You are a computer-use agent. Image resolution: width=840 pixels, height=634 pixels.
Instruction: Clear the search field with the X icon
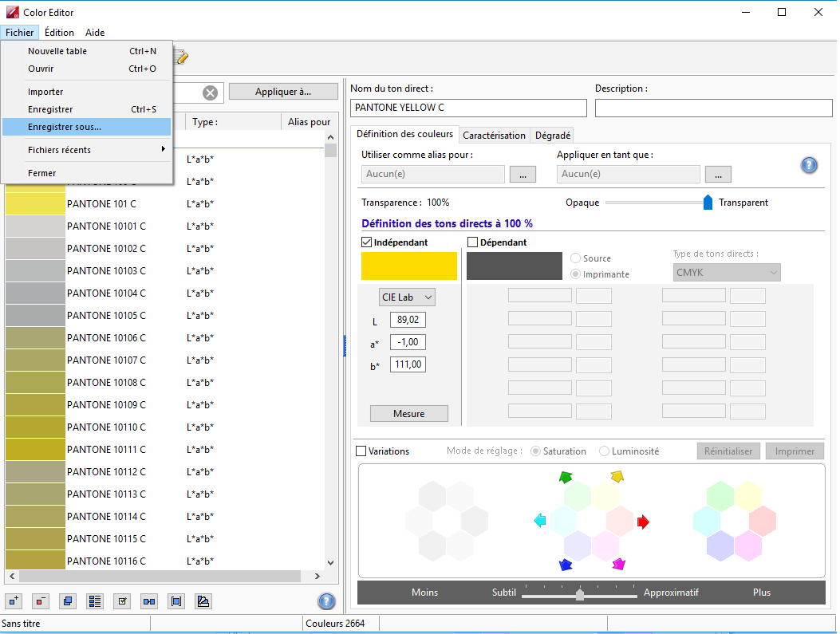tap(210, 93)
